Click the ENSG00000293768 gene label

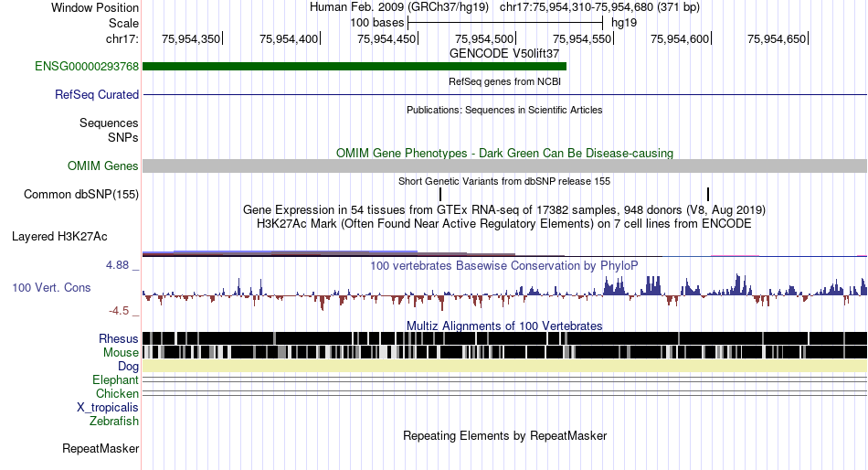[x=87, y=67]
